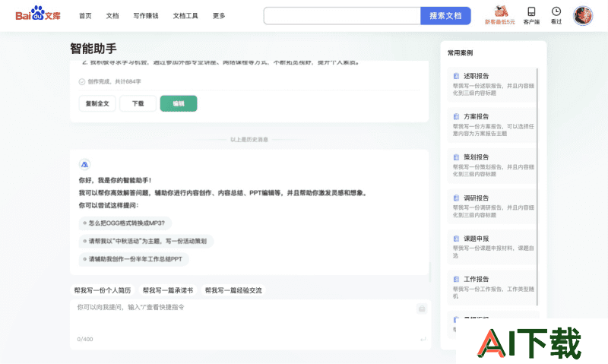Select the suggestion 怎么把OGG格式转换成MP3?
The image size is (608, 364).
pyautogui.click(x=126, y=223)
